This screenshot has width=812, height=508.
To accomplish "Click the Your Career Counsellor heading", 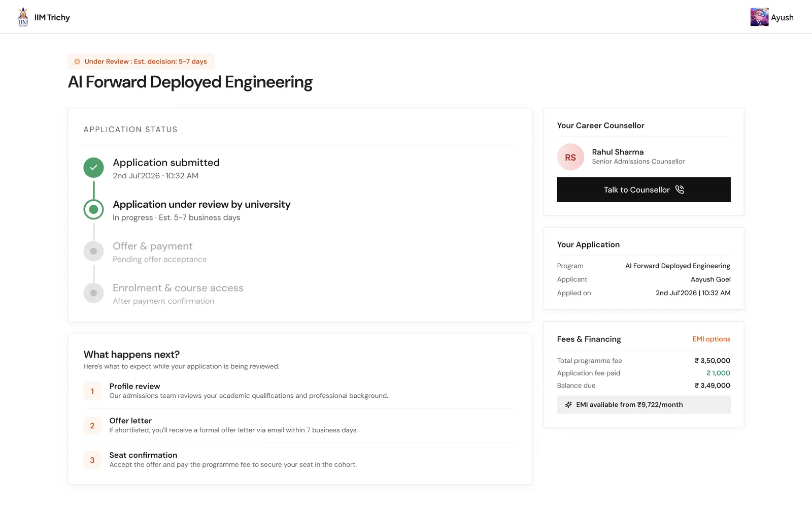I will (x=600, y=125).
